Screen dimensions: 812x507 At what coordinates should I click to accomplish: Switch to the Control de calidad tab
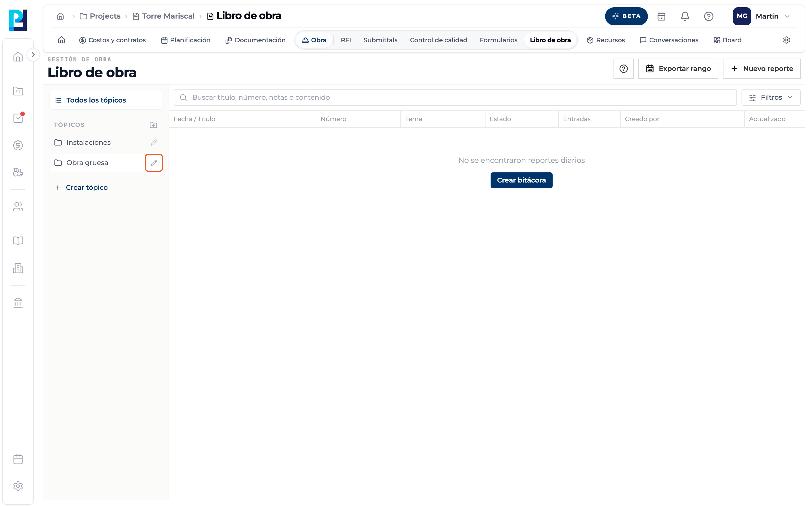click(x=438, y=40)
